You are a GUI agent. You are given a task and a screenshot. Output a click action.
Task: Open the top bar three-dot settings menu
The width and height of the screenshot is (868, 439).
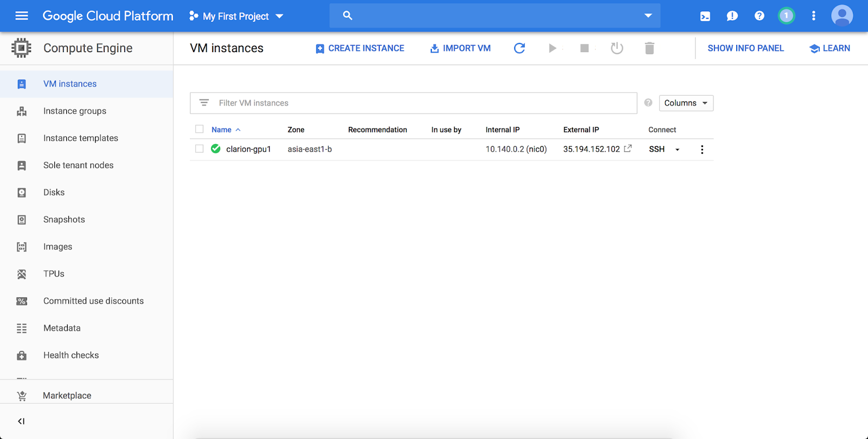[814, 16]
